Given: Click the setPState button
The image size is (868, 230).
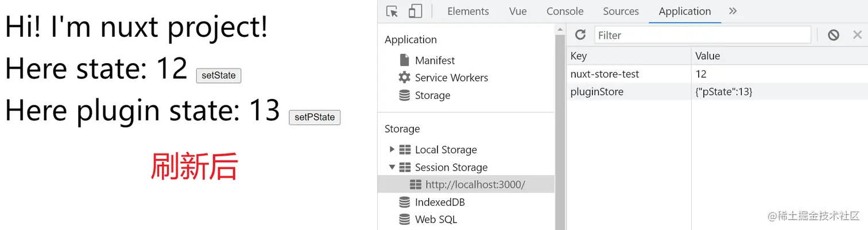Looking at the screenshot, I should [315, 117].
